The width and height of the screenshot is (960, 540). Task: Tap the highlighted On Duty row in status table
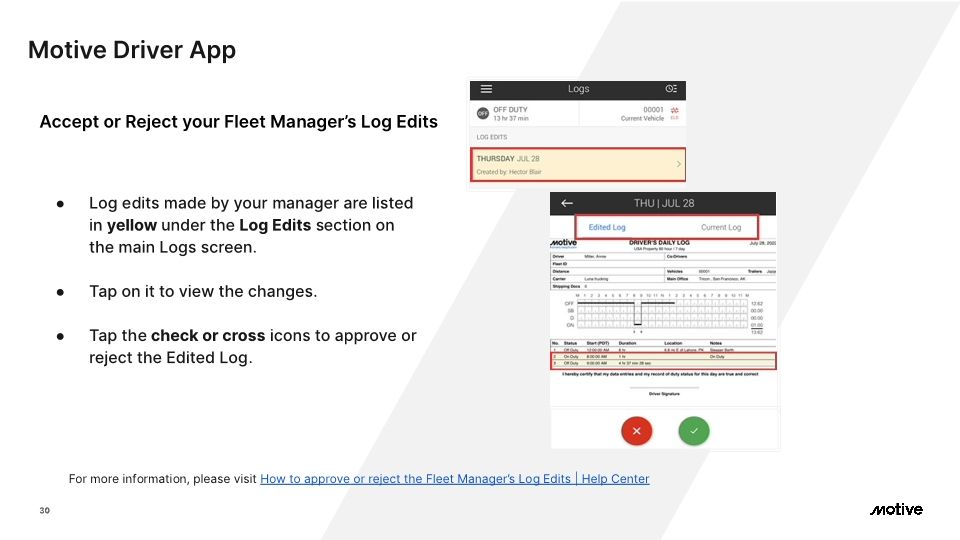[662, 356]
